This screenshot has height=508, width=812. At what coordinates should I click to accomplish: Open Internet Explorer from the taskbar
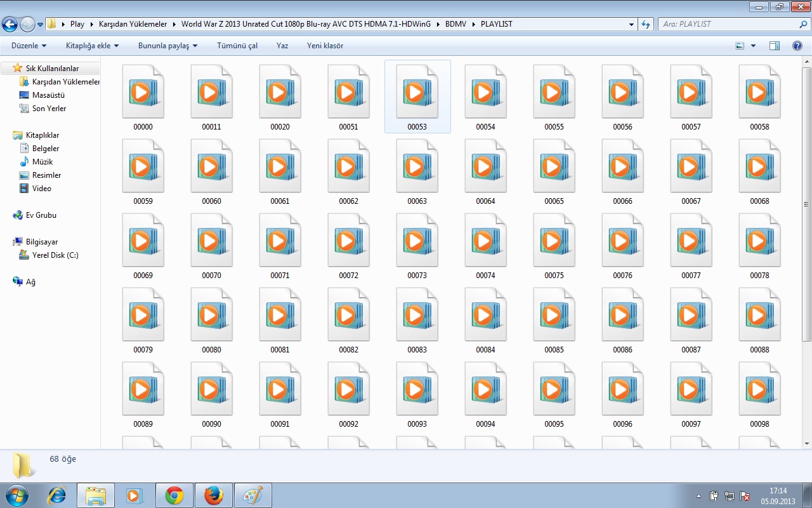point(57,495)
